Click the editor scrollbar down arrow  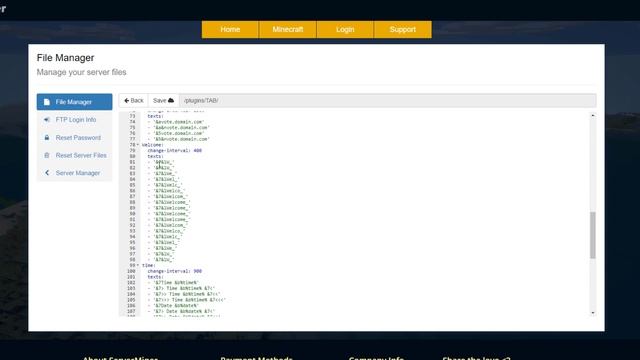[593, 313]
